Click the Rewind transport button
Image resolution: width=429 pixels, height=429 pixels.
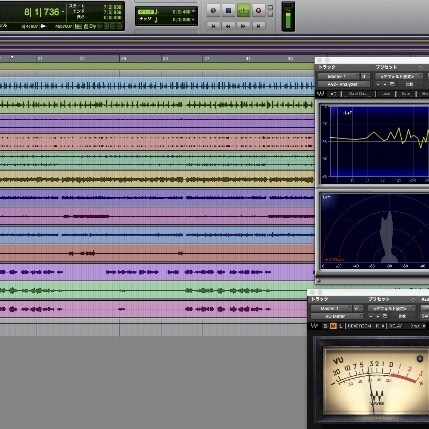click(x=228, y=26)
